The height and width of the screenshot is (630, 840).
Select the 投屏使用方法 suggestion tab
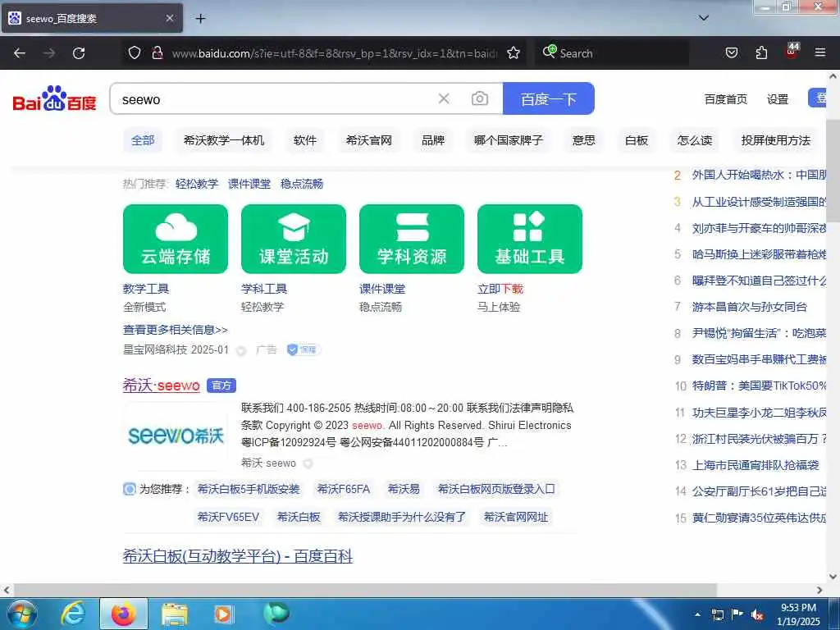coord(775,140)
